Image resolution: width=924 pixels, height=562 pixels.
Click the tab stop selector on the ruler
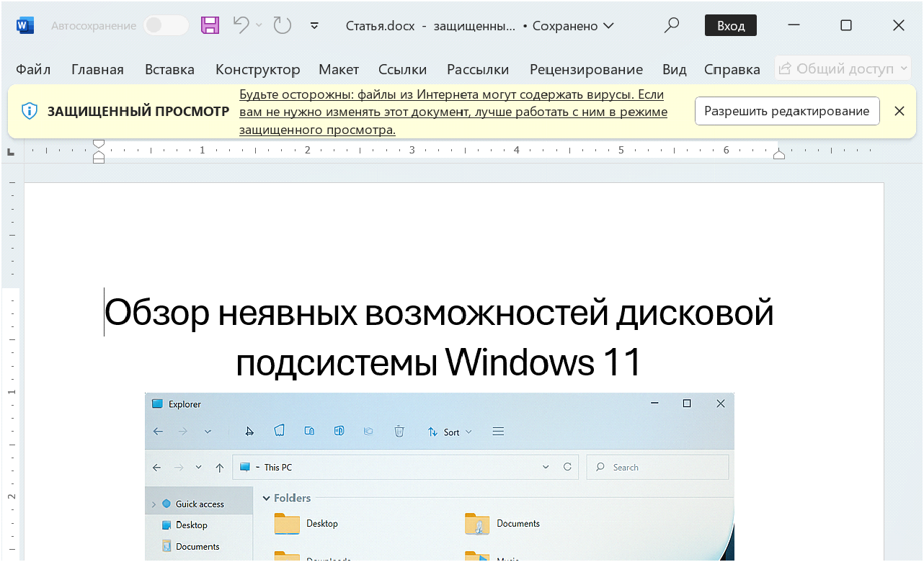coord(11,151)
